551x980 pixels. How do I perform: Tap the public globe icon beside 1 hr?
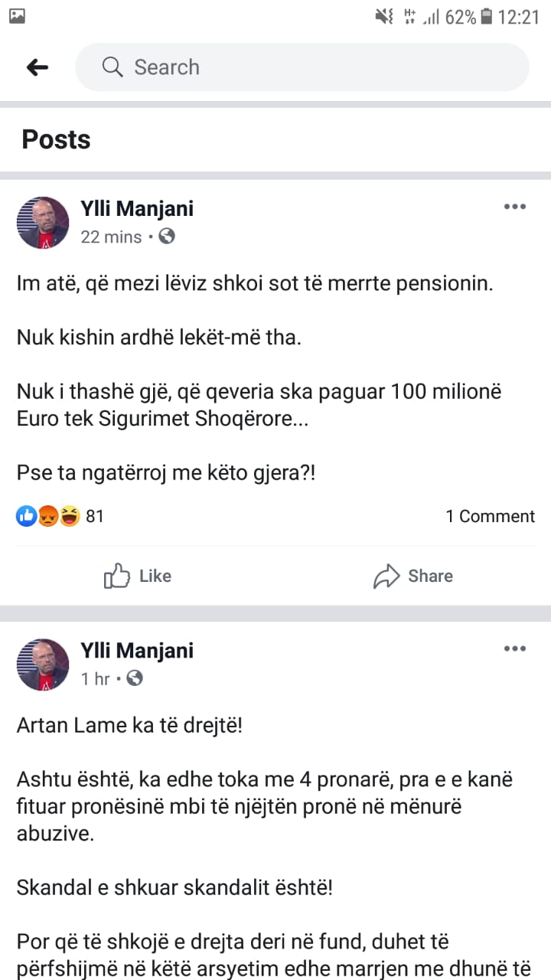(135, 678)
